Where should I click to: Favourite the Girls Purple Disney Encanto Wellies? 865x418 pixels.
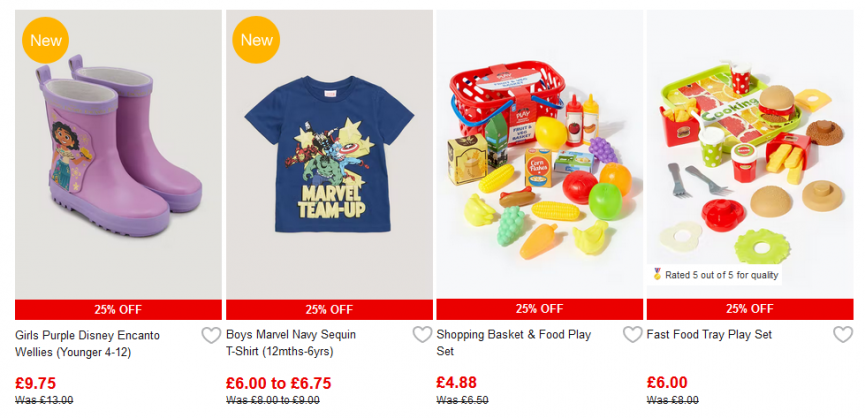[211, 335]
